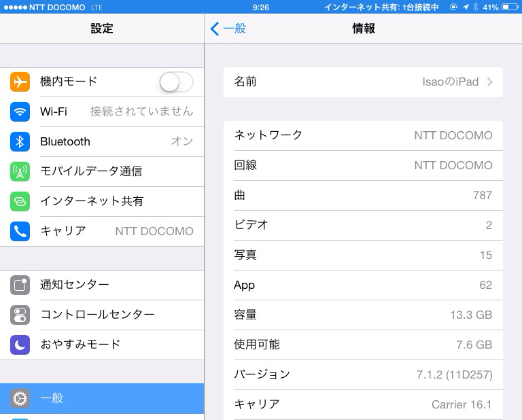Tap the 9:26 clock in status bar

tap(261, 7)
